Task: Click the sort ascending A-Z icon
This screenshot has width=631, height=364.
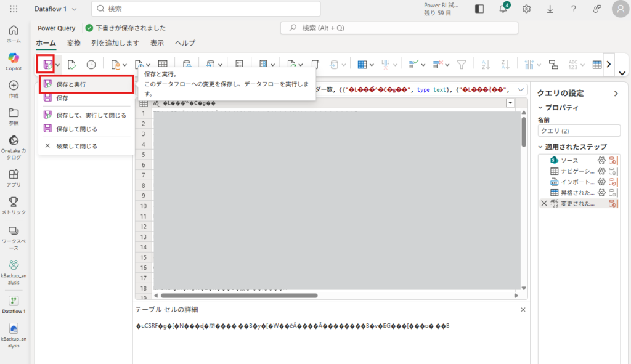Action: [x=485, y=65]
